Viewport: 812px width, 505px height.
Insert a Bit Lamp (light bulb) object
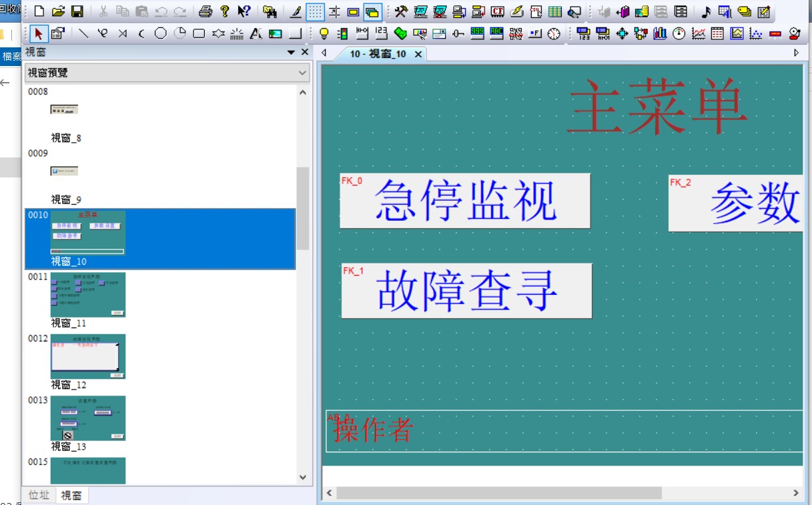(x=324, y=33)
